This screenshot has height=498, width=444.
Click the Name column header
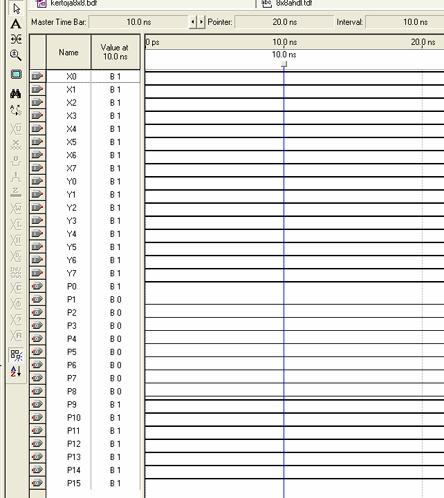pyautogui.click(x=69, y=52)
